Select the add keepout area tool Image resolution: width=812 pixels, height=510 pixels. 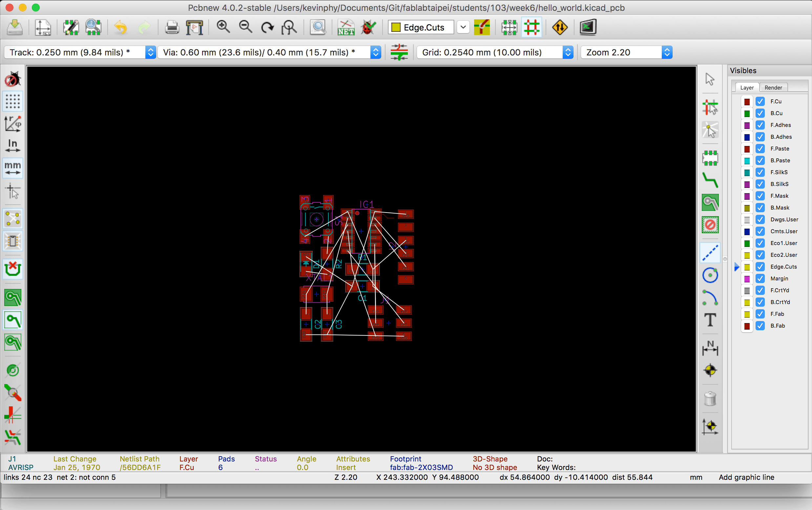(x=710, y=225)
